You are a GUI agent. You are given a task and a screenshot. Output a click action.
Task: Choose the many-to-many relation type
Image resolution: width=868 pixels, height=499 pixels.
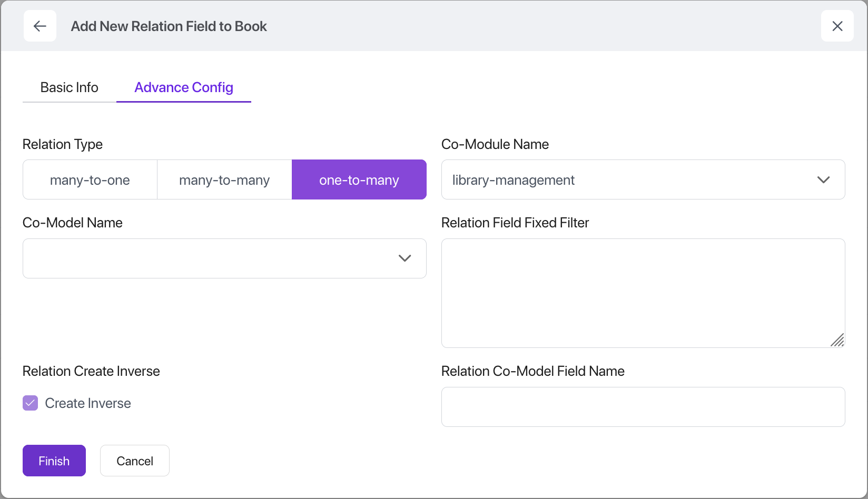pyautogui.click(x=224, y=180)
